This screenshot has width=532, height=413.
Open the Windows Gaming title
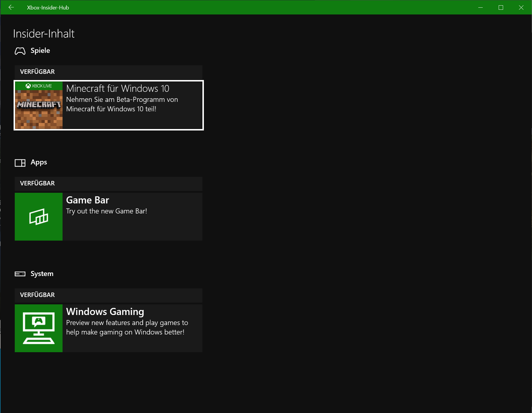click(105, 312)
